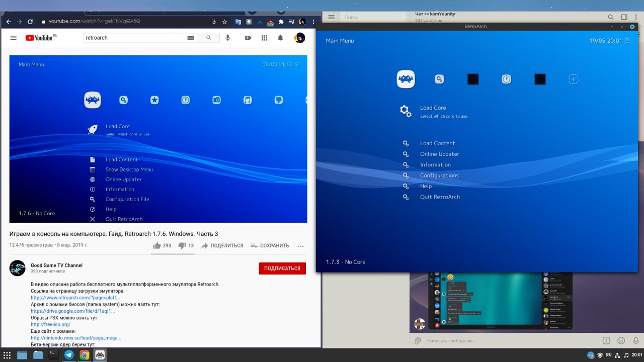
Task: Open Chrome extensions puzzle icon
Action: pyautogui.click(x=281, y=22)
